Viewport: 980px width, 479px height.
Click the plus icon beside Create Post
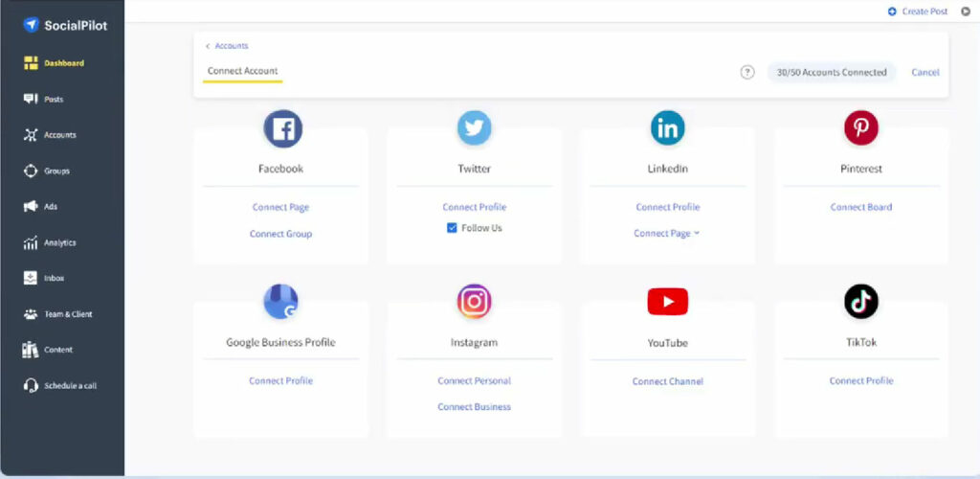pyautogui.click(x=892, y=11)
